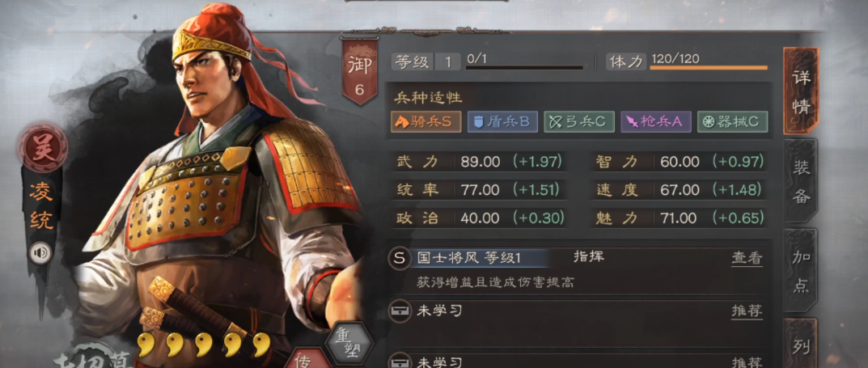
Task: Select the spearman 枪兵A troop badge
Action: click(x=656, y=122)
